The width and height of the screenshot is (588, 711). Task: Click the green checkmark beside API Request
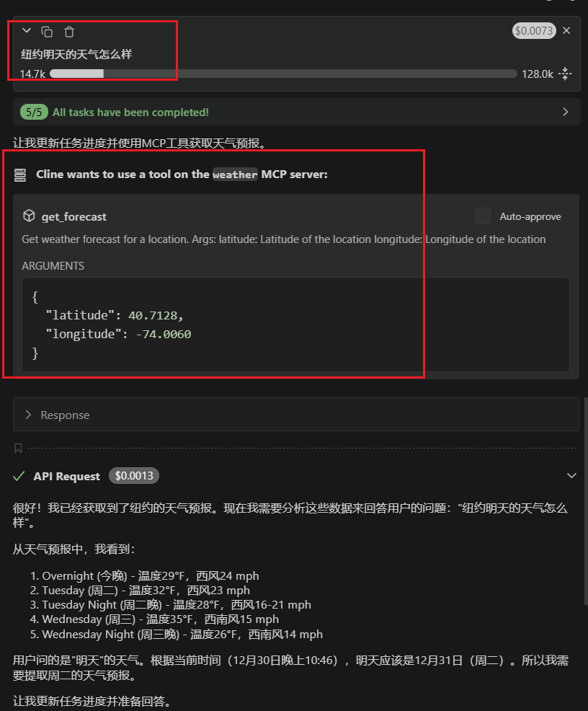(19, 476)
